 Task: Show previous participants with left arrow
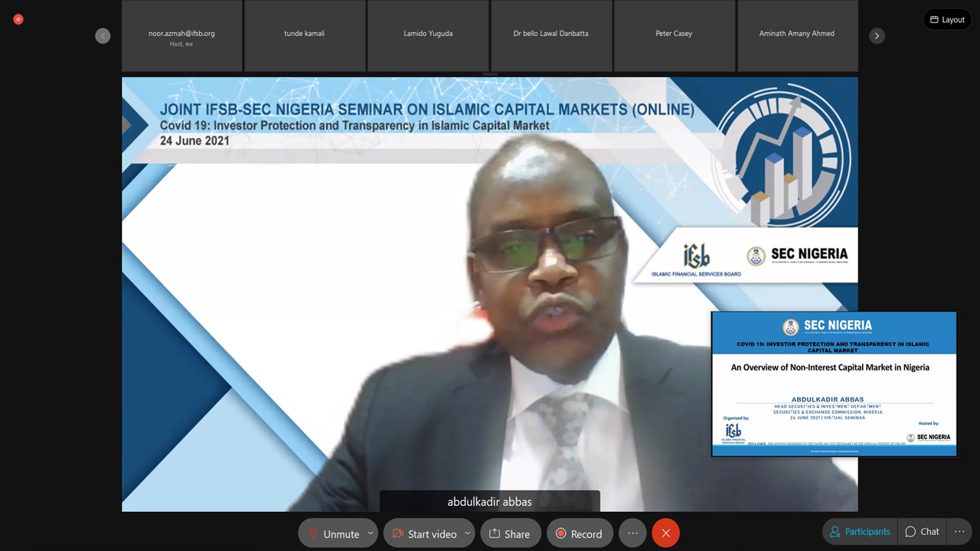point(103,36)
